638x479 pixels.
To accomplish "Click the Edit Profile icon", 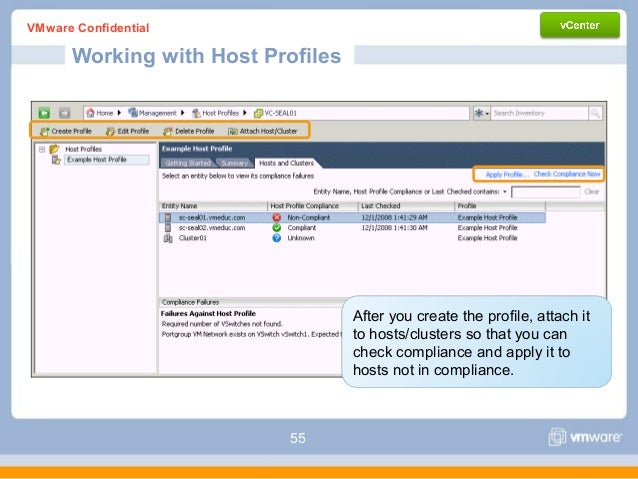I will point(110,131).
